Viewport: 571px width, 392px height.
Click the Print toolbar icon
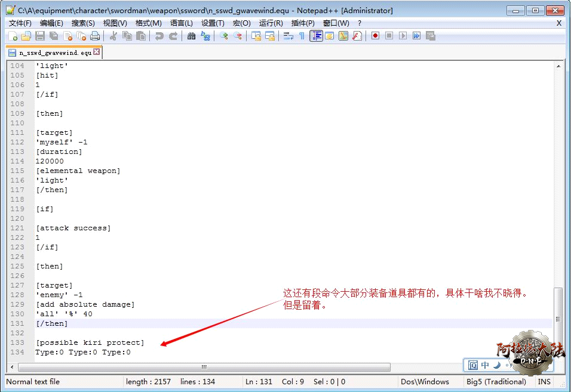tap(95, 36)
